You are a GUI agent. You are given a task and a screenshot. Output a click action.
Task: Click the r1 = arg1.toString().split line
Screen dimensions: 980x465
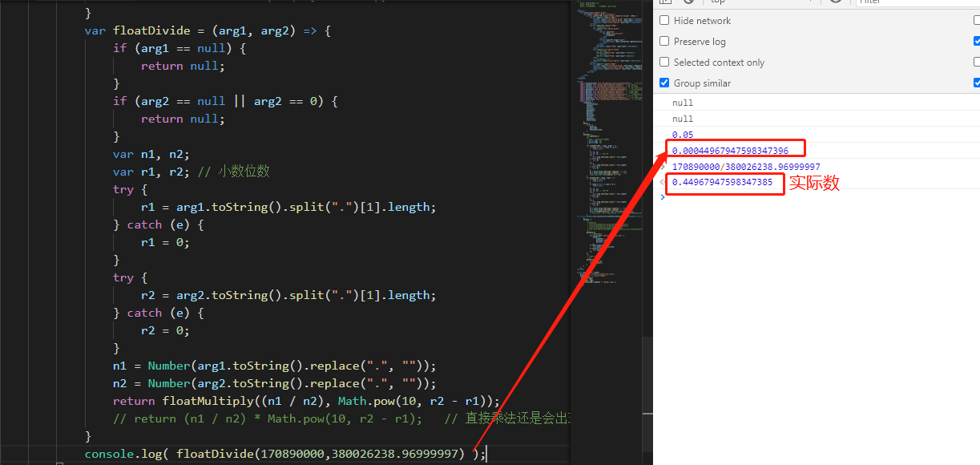pyautogui.click(x=288, y=207)
